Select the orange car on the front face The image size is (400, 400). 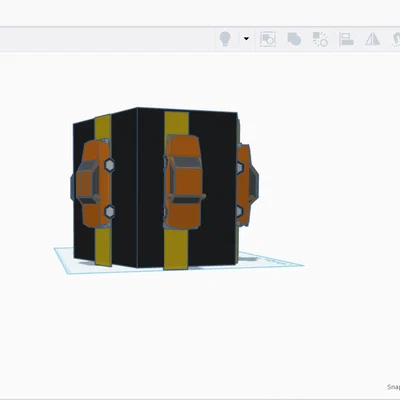click(184, 182)
